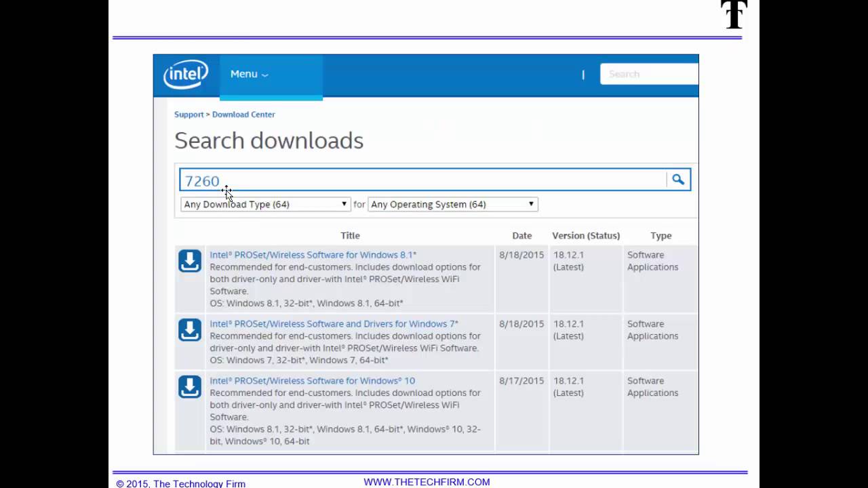Click the Search downloads heading

[x=269, y=140]
